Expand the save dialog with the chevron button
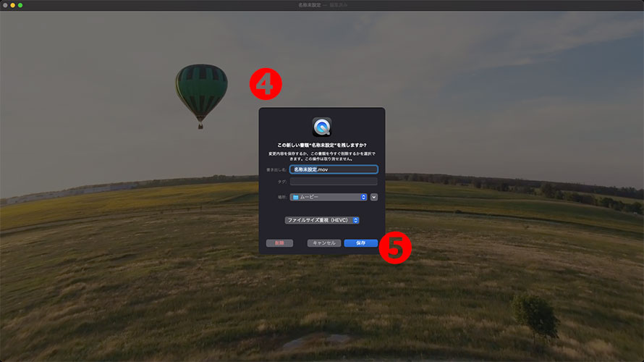The image size is (644, 362). 374,197
